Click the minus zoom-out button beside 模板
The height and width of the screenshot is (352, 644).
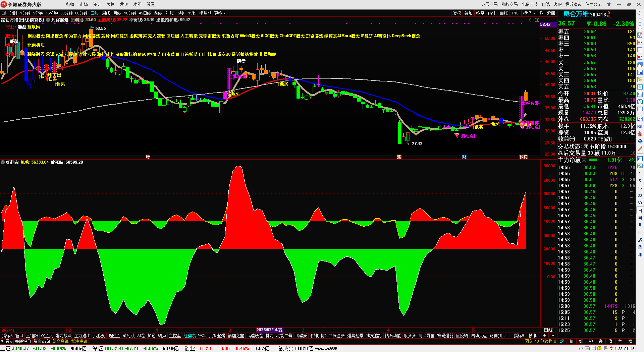(x=553, y=336)
